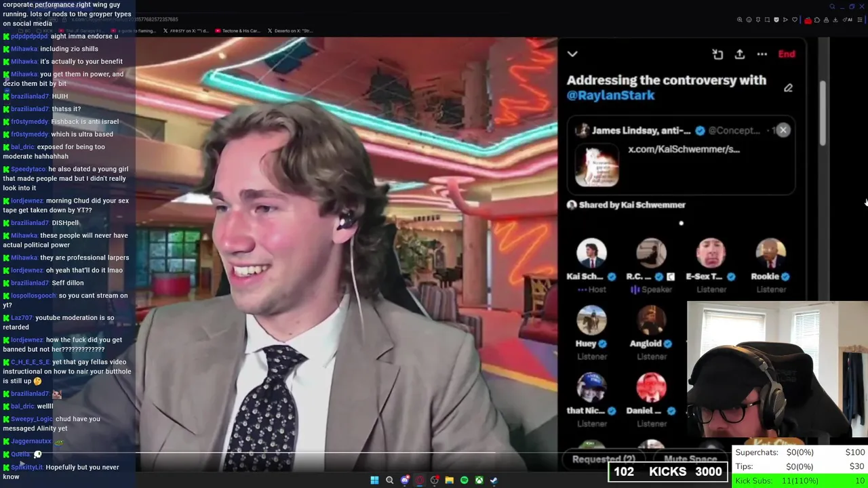Click the Space panel vertical scrollbar
This screenshot has height=488, width=868.
pos(823,113)
